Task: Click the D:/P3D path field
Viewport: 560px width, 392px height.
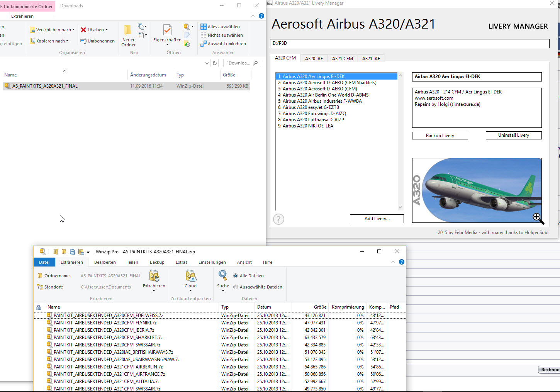Action: click(x=409, y=43)
